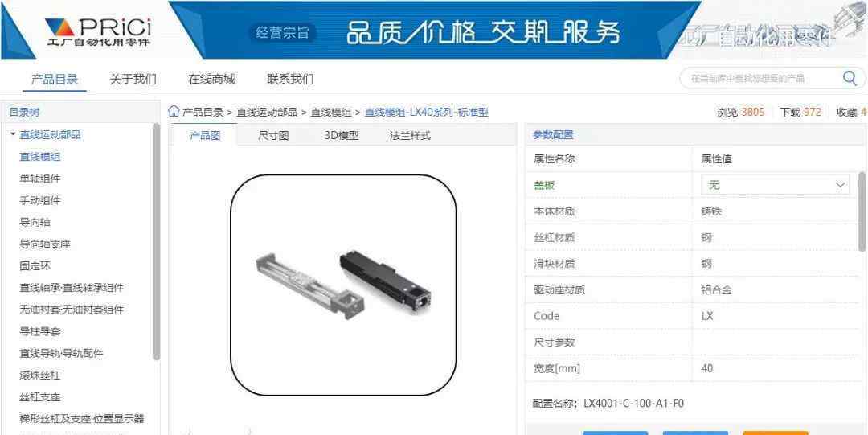This screenshot has height=435, width=868.
Task: Click the PRiCi logo
Action: click(x=99, y=31)
